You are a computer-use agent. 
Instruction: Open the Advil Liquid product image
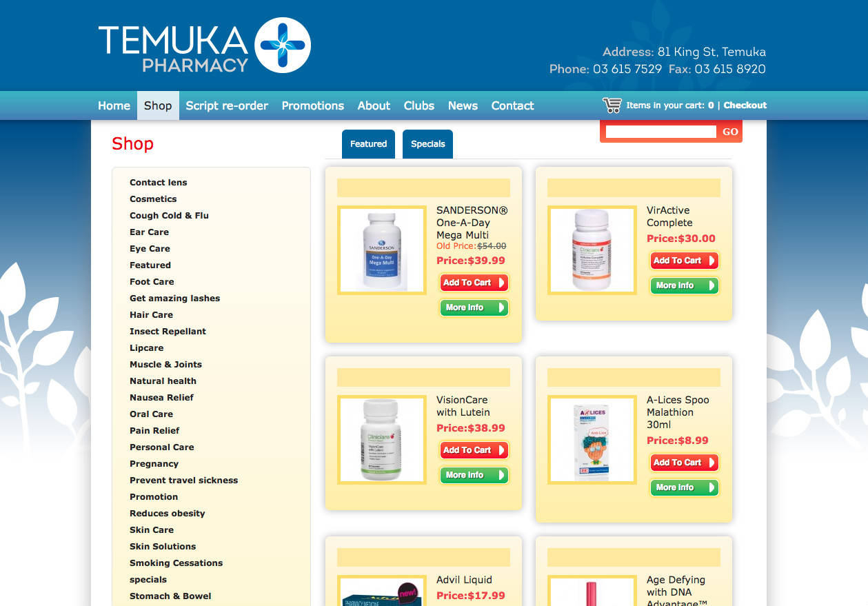coord(382,591)
